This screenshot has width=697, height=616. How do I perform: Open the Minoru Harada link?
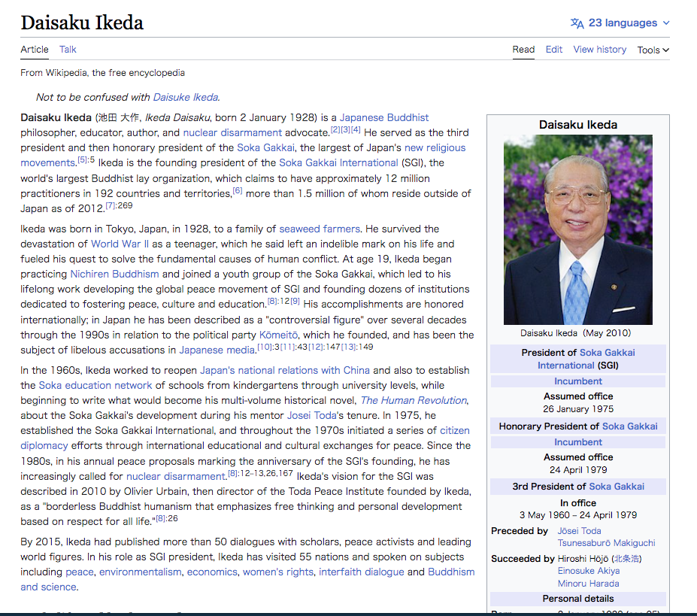pyautogui.click(x=589, y=584)
